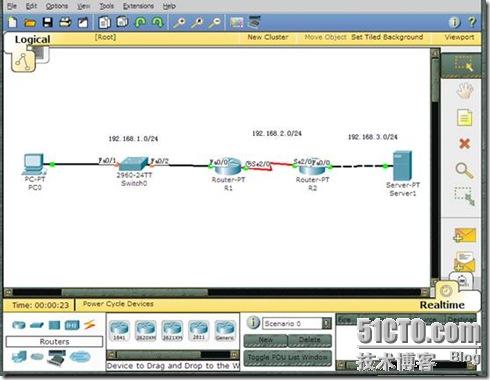Screen dimensions: 490x380
Task: Select the Custom Made Devices icon
Action: [56, 358]
